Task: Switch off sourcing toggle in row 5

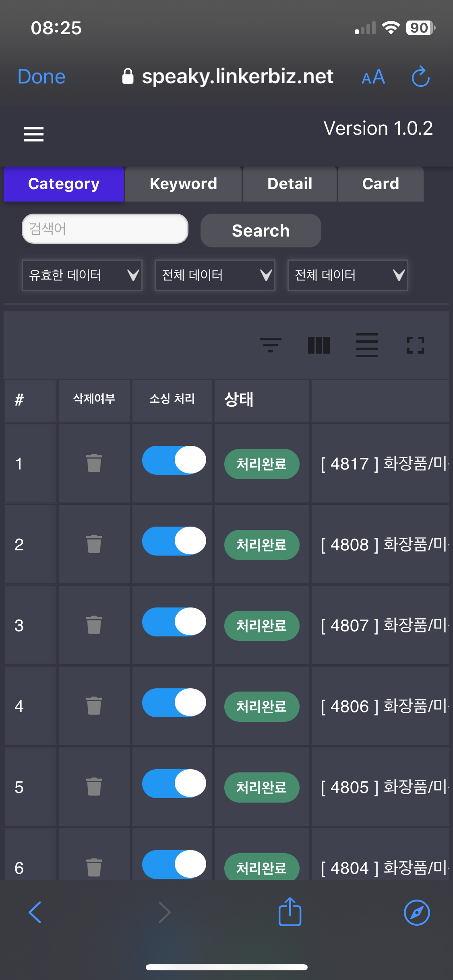Action: tap(174, 784)
